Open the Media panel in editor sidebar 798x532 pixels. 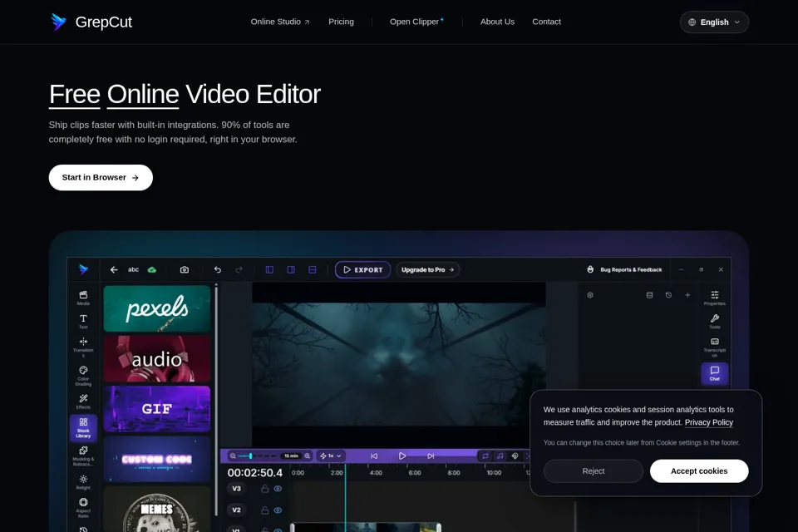(x=83, y=298)
